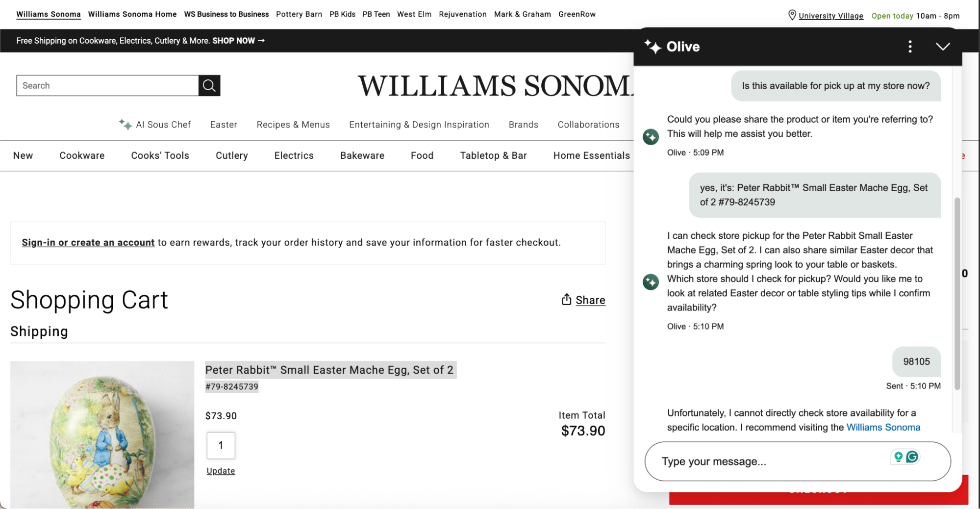980x509 pixels.
Task: Click the store location pin icon
Action: (x=792, y=15)
